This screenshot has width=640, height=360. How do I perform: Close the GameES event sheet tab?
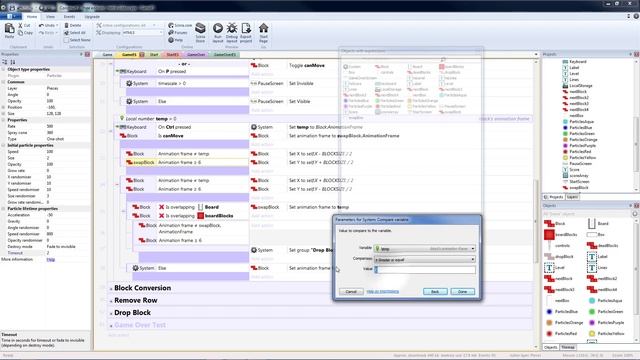point(142,55)
